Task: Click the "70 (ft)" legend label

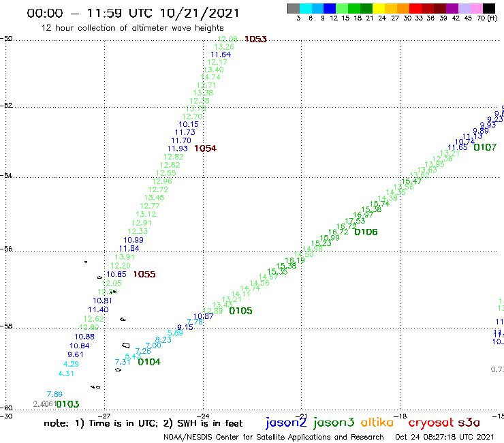Action: pos(487,18)
